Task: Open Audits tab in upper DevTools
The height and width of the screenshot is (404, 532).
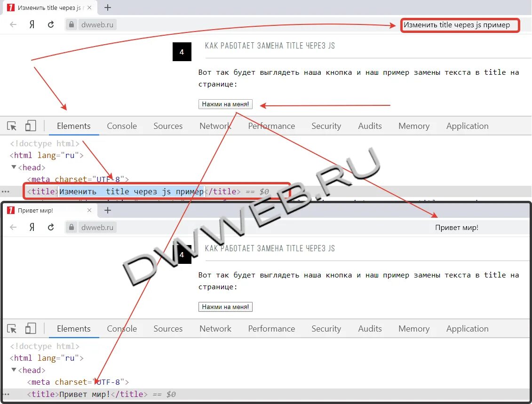Action: [x=370, y=126]
